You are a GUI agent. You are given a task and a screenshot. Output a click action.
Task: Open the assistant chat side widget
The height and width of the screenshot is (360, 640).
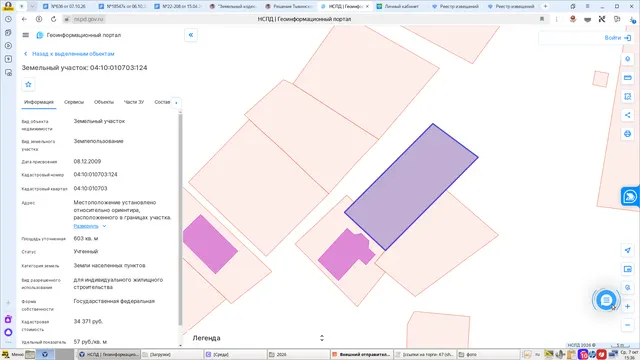pos(630,197)
